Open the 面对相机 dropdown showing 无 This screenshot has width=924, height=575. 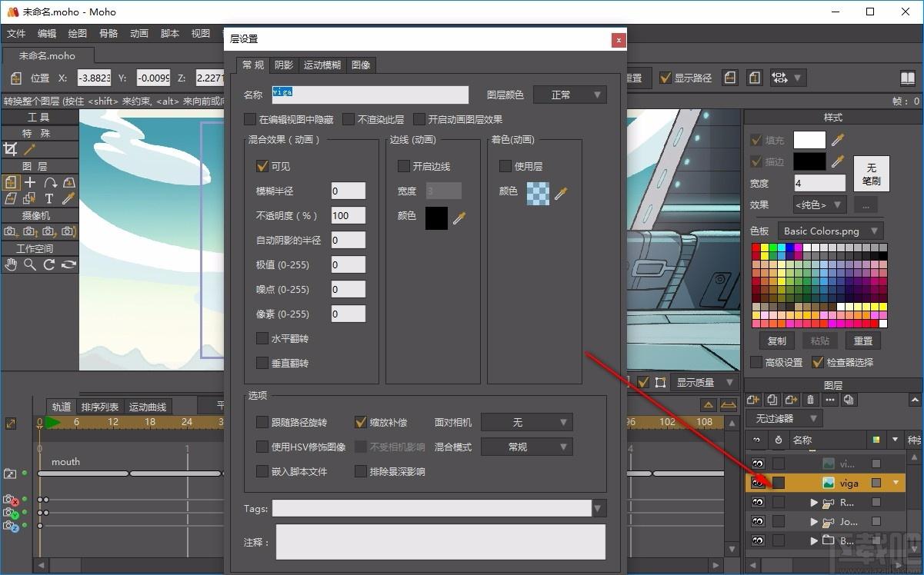[527, 422]
